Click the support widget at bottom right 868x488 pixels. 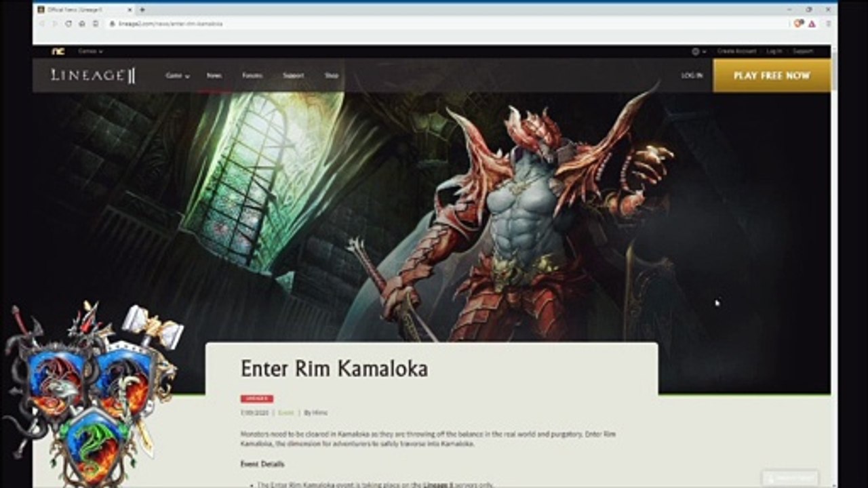(x=790, y=478)
